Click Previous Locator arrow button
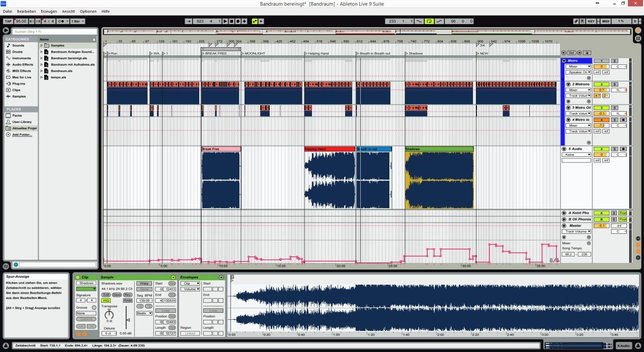 [564, 53]
